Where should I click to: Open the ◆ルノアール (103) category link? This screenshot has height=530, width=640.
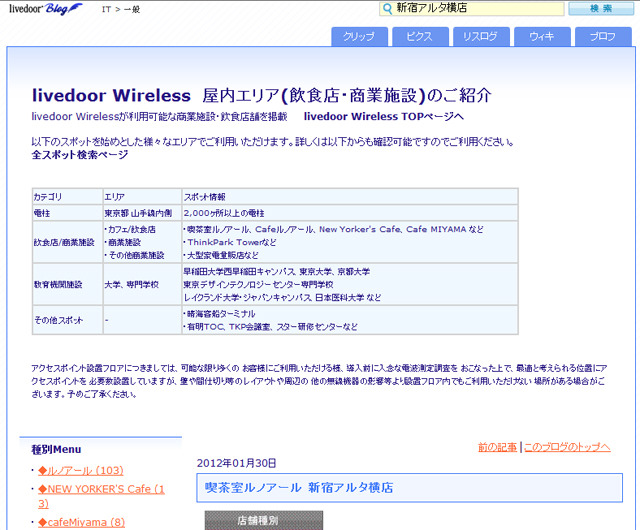[x=81, y=470]
